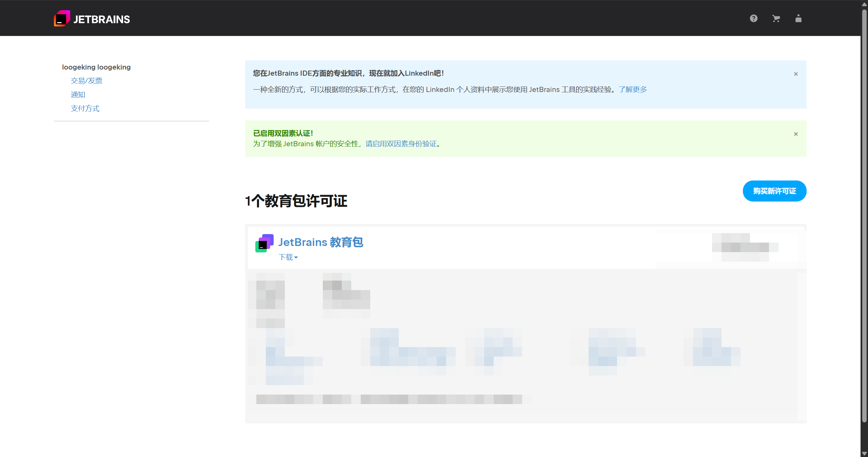Open the user account profile icon
Viewport: 868px width, 457px height.
[x=798, y=18]
